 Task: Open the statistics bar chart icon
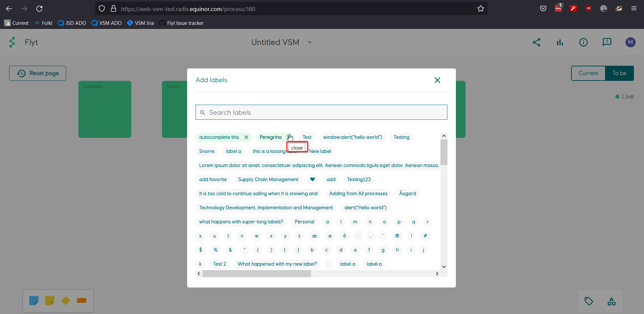pyautogui.click(x=560, y=42)
